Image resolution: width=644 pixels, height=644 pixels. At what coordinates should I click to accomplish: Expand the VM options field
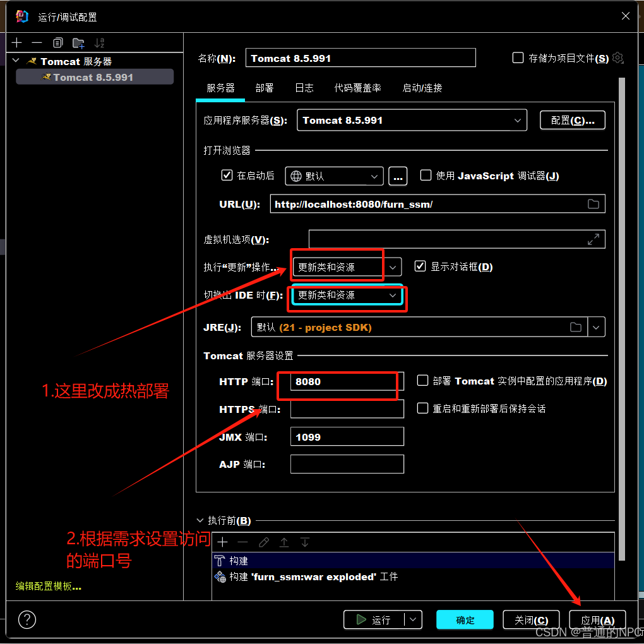tap(593, 239)
